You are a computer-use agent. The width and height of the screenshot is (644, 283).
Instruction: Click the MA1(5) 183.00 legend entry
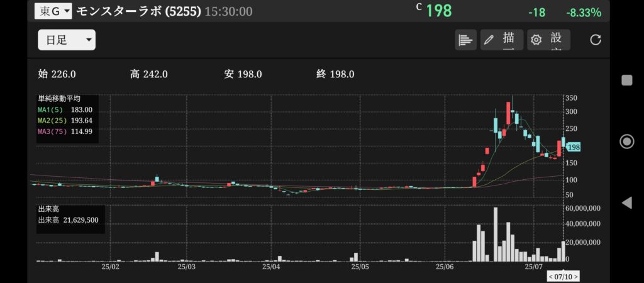(65, 109)
